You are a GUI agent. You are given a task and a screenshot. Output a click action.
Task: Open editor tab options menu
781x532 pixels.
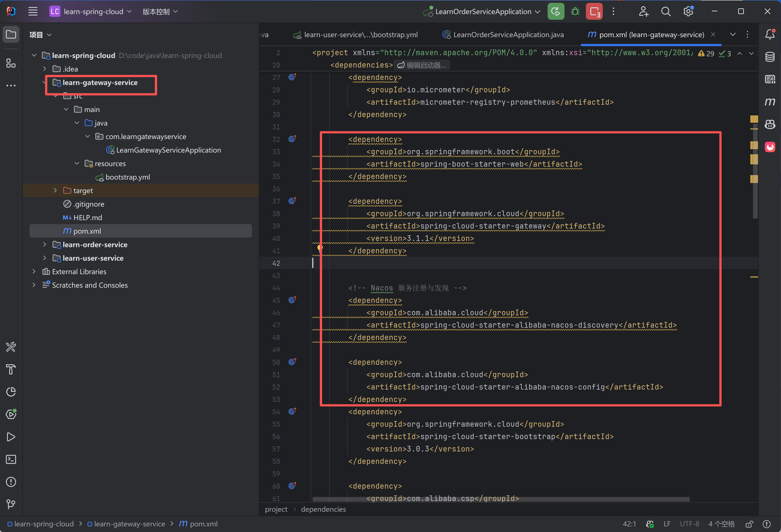(747, 34)
